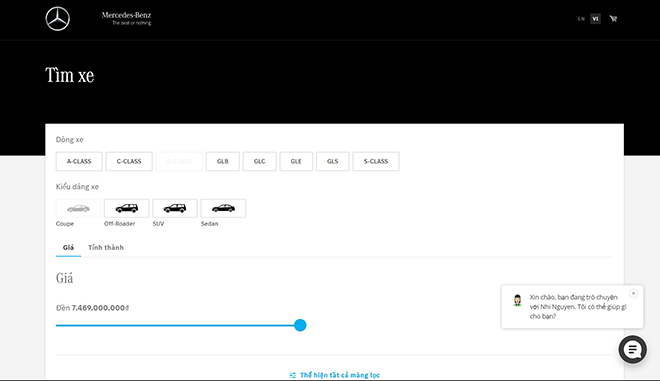Select the Sedan body style icon
Image resolution: width=660 pixels, height=381 pixels.
pyautogui.click(x=223, y=208)
